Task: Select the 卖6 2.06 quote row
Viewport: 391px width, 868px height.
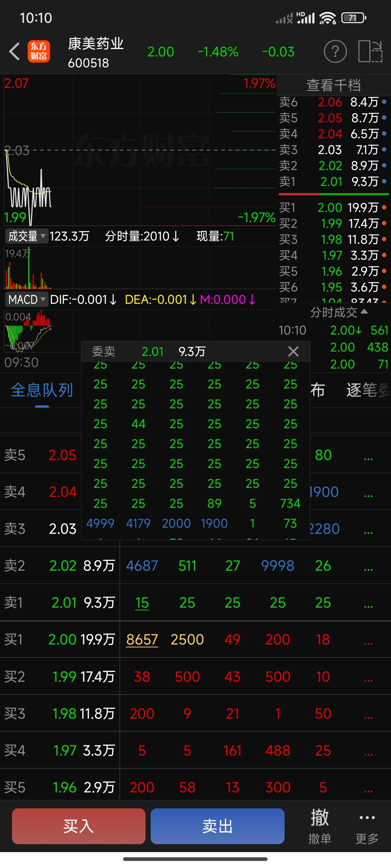Action: coord(333,102)
